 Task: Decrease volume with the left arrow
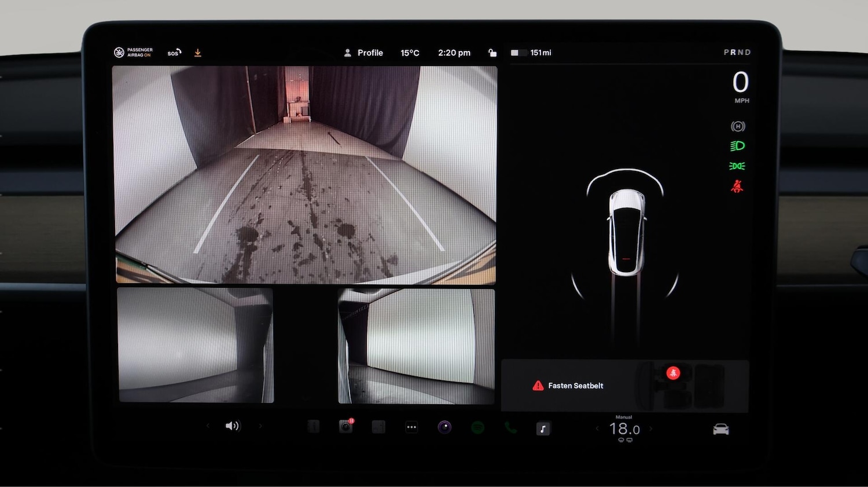208,426
